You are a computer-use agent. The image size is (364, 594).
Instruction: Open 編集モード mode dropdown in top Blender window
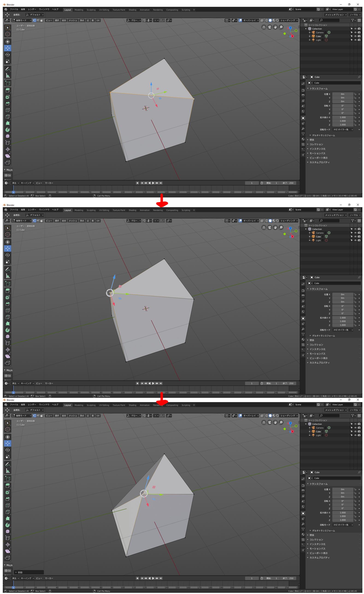22,20
